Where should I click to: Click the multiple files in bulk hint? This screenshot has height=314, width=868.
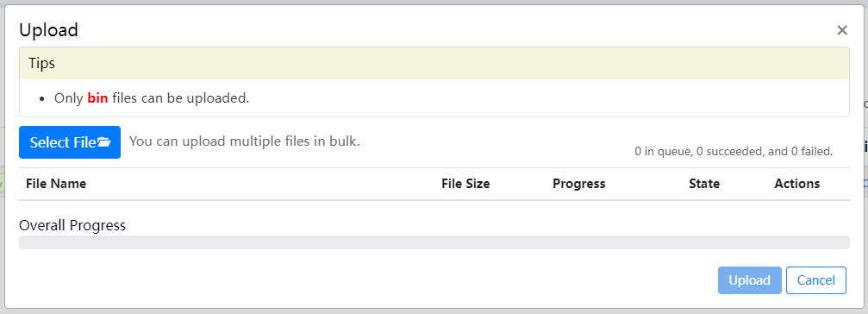pyautogui.click(x=245, y=141)
